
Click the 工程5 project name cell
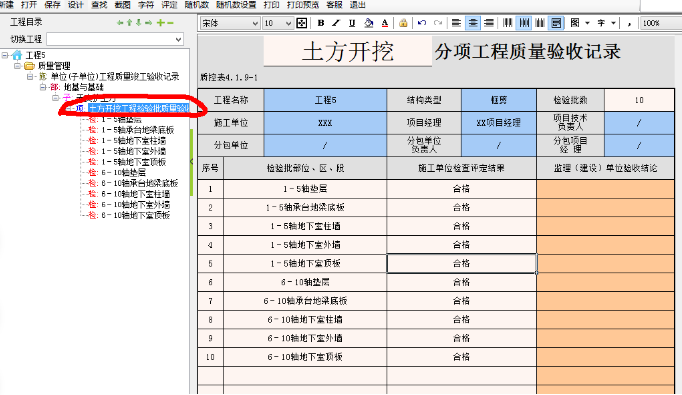tap(325, 100)
